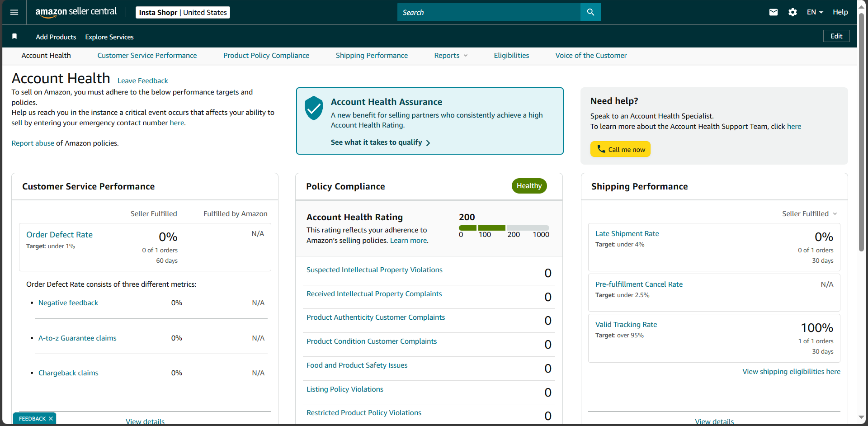The width and height of the screenshot is (868, 426).
Task: Open Customer Service Performance tab
Action: 147,56
